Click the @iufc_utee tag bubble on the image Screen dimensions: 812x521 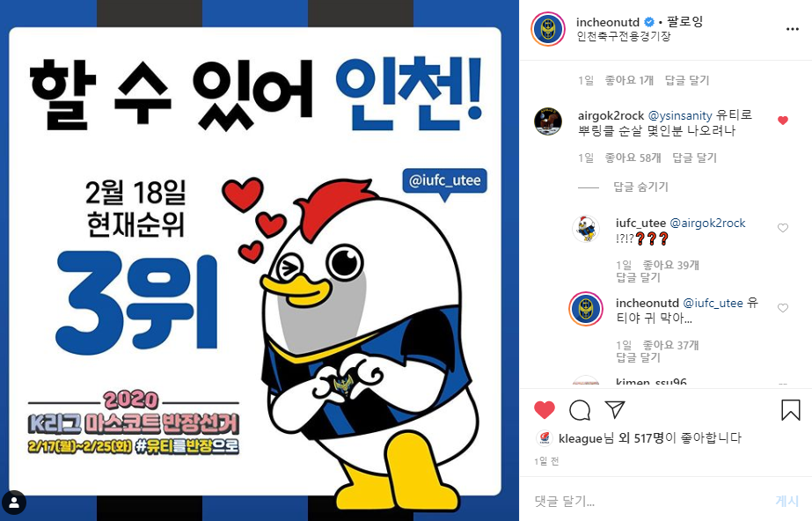[445, 180]
